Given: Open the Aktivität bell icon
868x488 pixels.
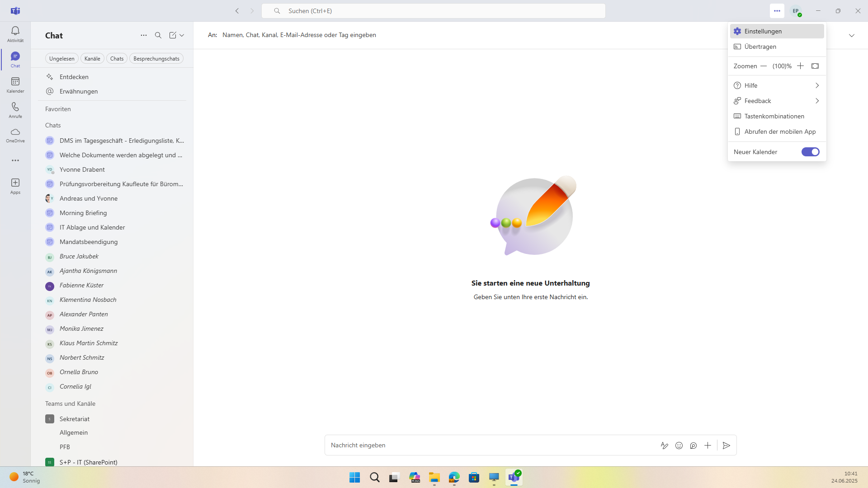Looking at the screenshot, I should (15, 33).
